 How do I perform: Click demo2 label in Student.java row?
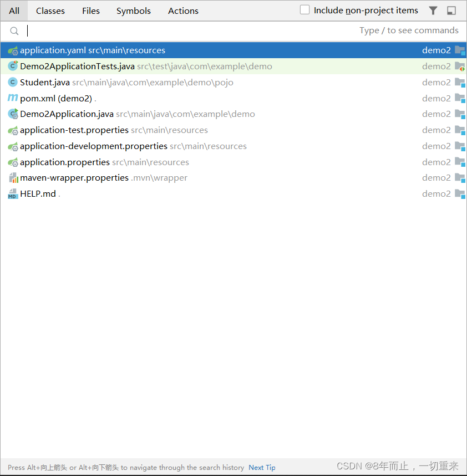pos(436,82)
